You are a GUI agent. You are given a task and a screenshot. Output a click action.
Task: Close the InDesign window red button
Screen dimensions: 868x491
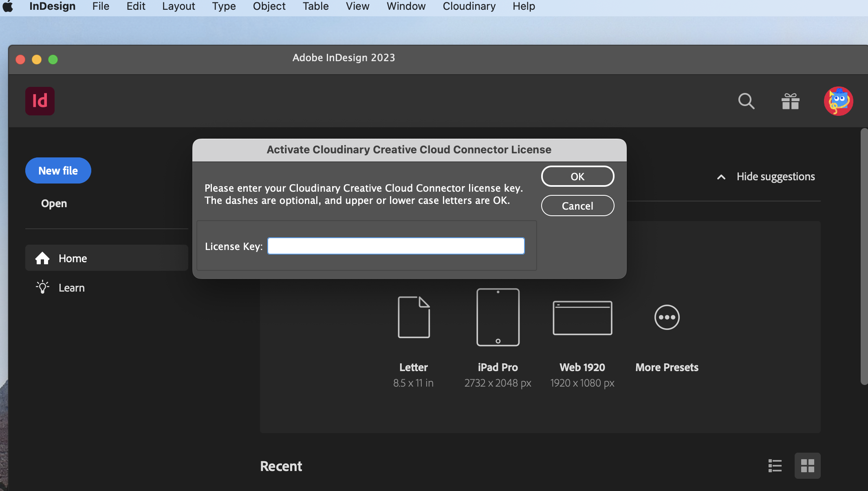[20, 60]
